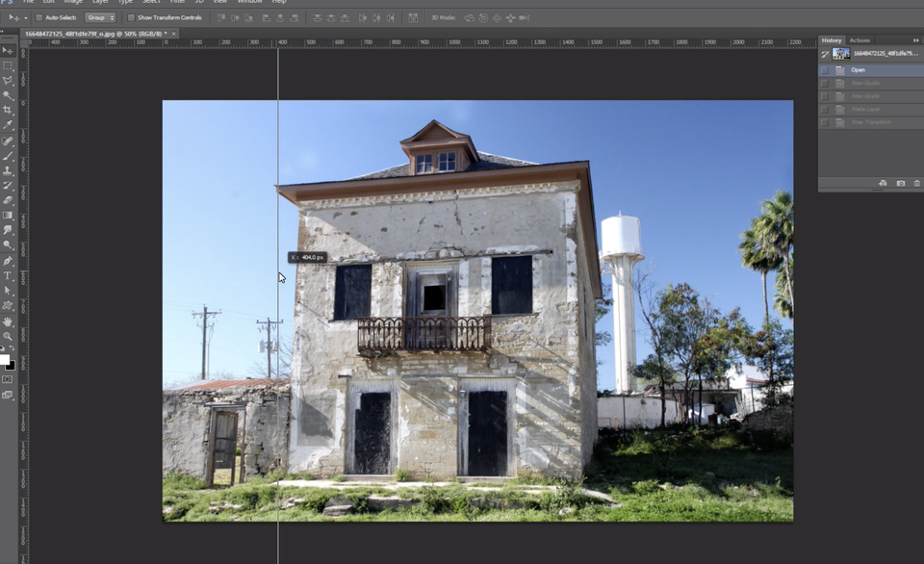
Task: Enable Show Transform Controls checkbox
Action: pyautogui.click(x=132, y=17)
